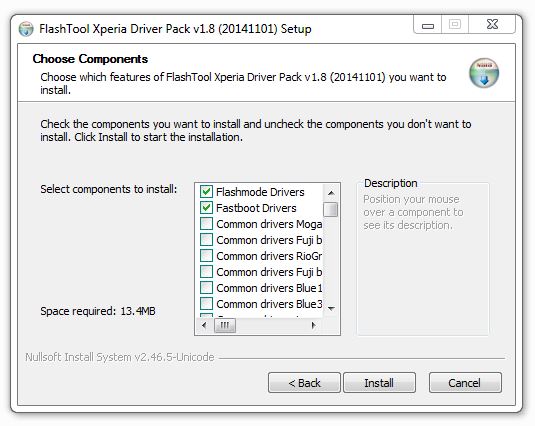Click the Choose Components heading

coord(90,59)
